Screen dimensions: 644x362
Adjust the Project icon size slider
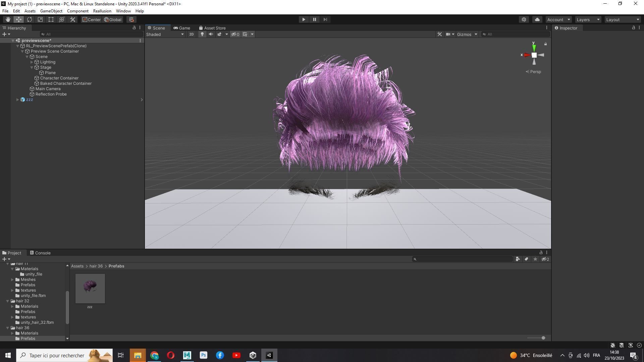[x=543, y=338]
